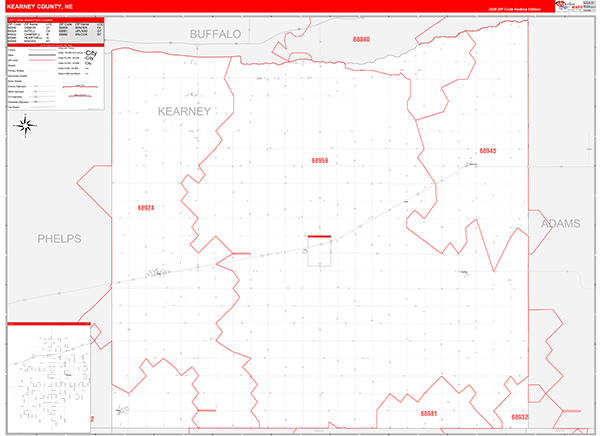Screen dimensions: 600x436
Task: Click the PHELPS county name label
Action: (59, 239)
